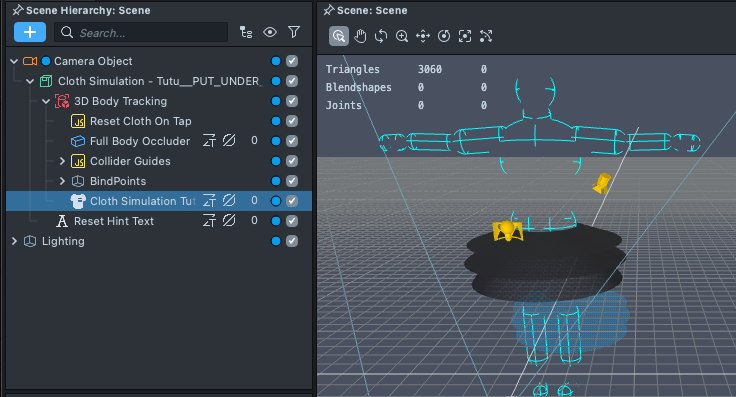
Task: Toggle the Full Body Occluder checkbox
Action: pyautogui.click(x=292, y=141)
